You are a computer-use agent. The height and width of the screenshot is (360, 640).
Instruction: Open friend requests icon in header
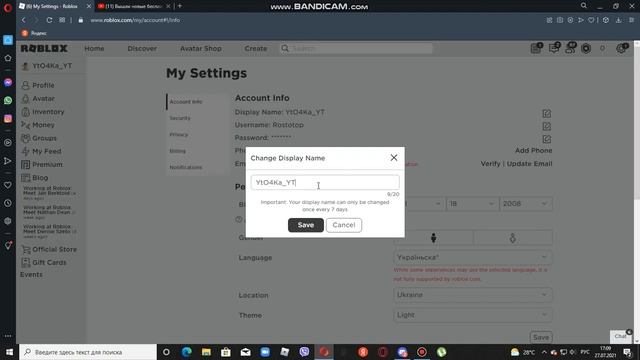click(570, 48)
